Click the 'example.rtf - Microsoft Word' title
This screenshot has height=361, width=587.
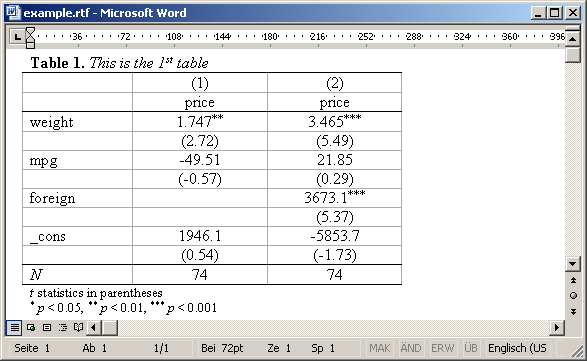105,13
